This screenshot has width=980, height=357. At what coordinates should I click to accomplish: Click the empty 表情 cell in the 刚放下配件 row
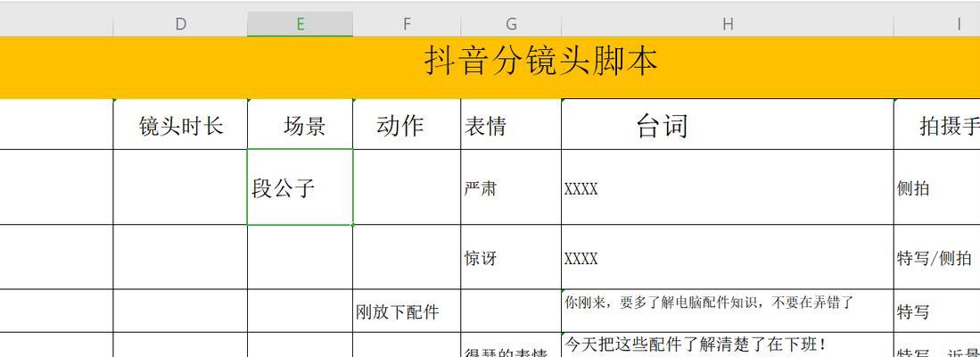pos(511,311)
